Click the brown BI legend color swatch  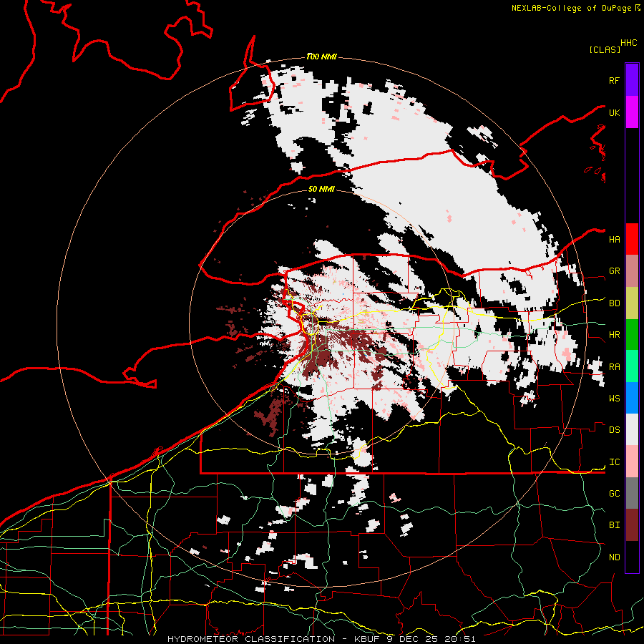tap(632, 525)
